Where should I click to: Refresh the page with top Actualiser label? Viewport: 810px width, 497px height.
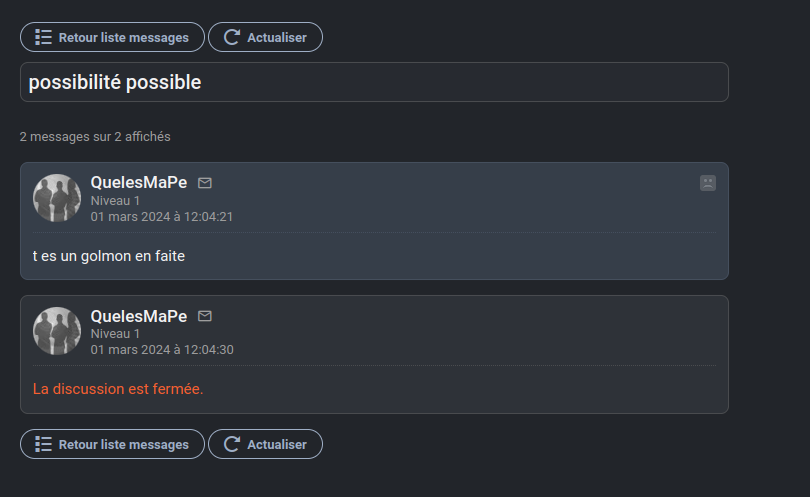point(277,38)
